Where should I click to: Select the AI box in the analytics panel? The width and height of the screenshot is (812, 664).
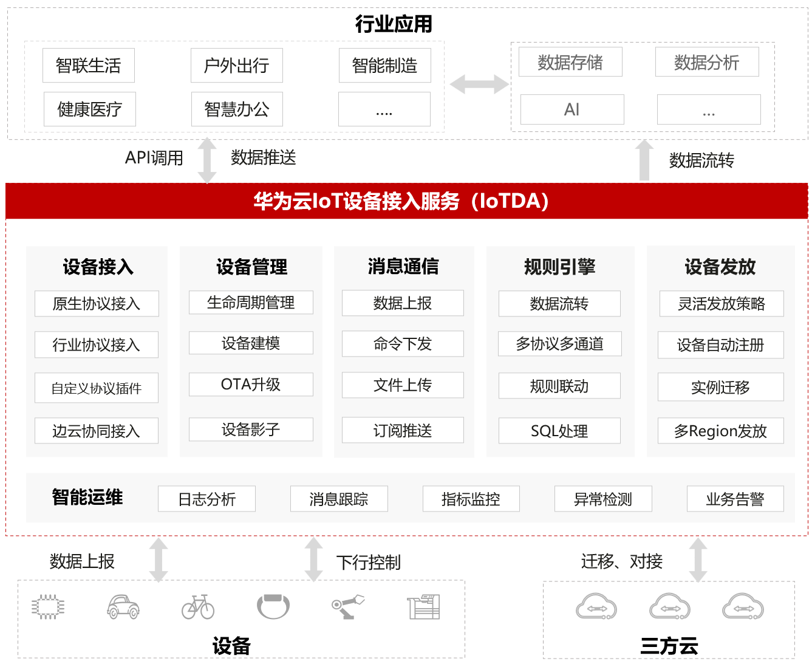571,109
